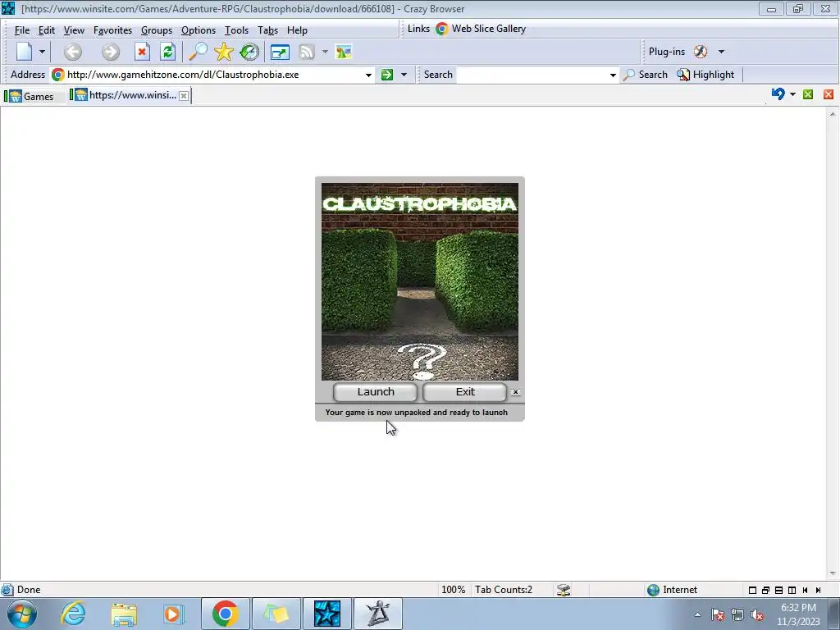Viewport: 840px width, 630px height.
Task: Go back with the Back arrow
Action: [73, 52]
